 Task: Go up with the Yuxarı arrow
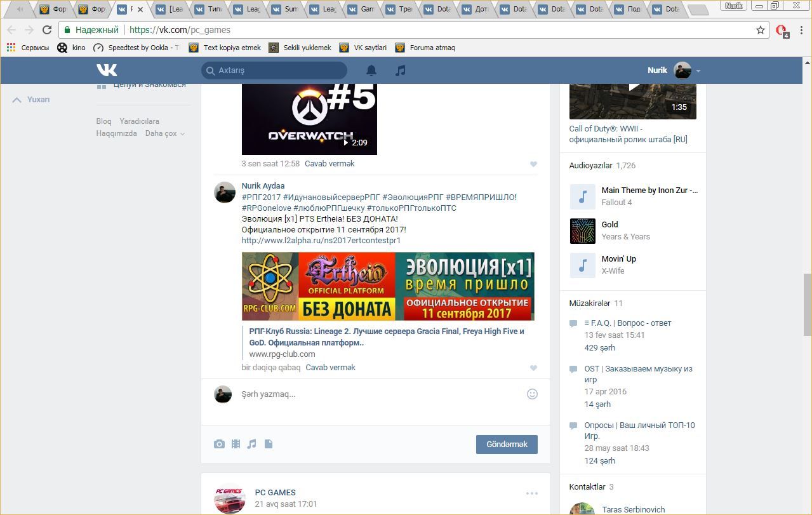[x=31, y=100]
